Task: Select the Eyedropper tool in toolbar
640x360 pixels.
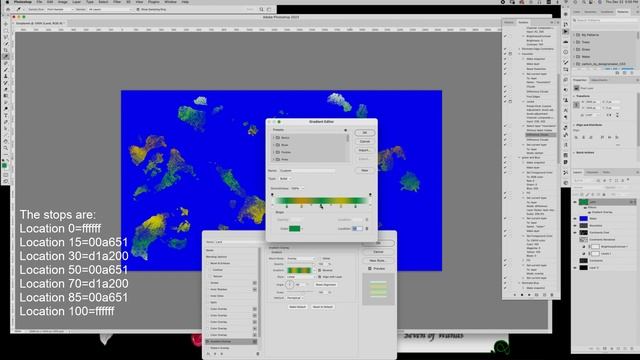Action: [x=6, y=56]
